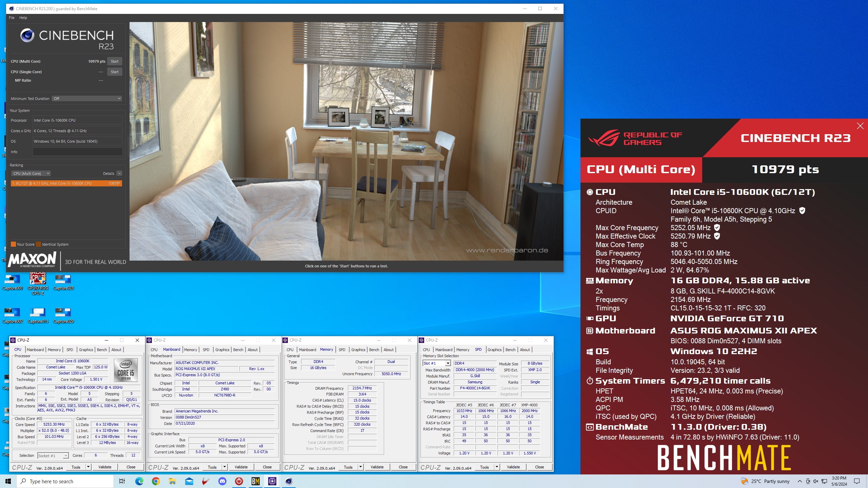The width and height of the screenshot is (868, 488).
Task: Switch to Bench tab in CPU-Z CPU window
Action: pyautogui.click(x=102, y=350)
